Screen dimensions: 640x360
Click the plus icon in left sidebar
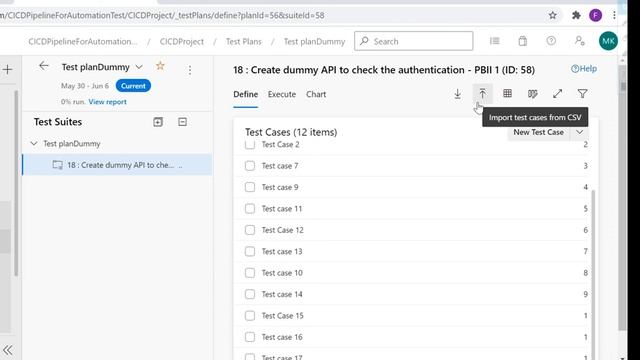pyautogui.click(x=7, y=69)
